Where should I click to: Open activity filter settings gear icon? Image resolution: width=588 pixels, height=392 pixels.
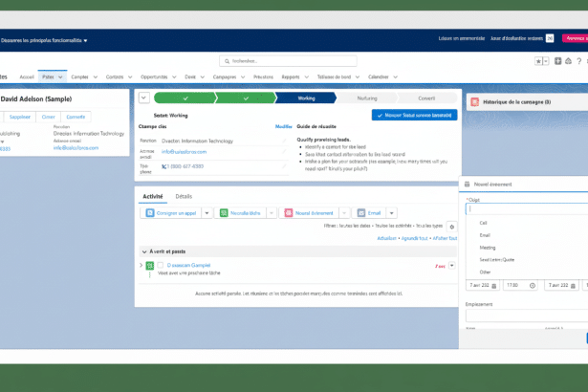point(452,227)
